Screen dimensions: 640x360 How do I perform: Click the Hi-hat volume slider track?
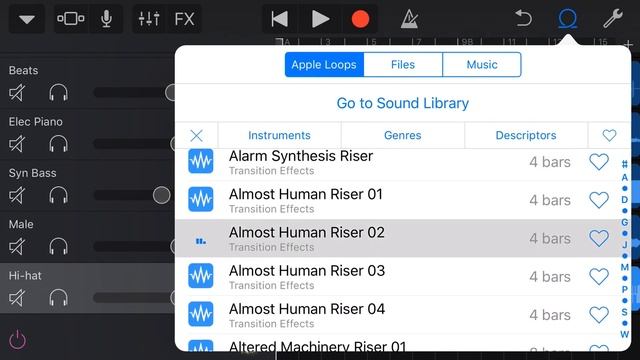[x=134, y=298]
